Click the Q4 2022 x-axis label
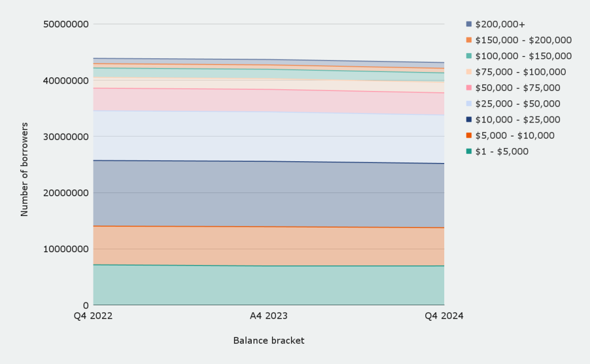The height and width of the screenshot is (364, 590). 93,316
